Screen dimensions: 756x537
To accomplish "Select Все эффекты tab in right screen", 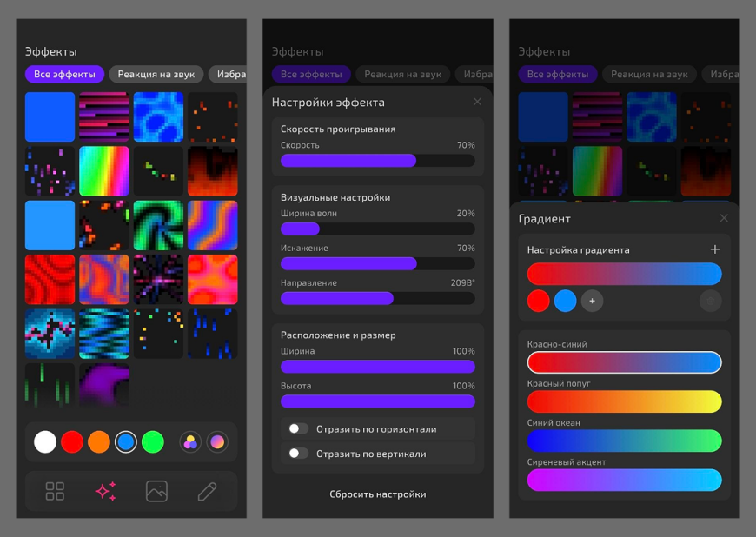I will click(x=558, y=74).
